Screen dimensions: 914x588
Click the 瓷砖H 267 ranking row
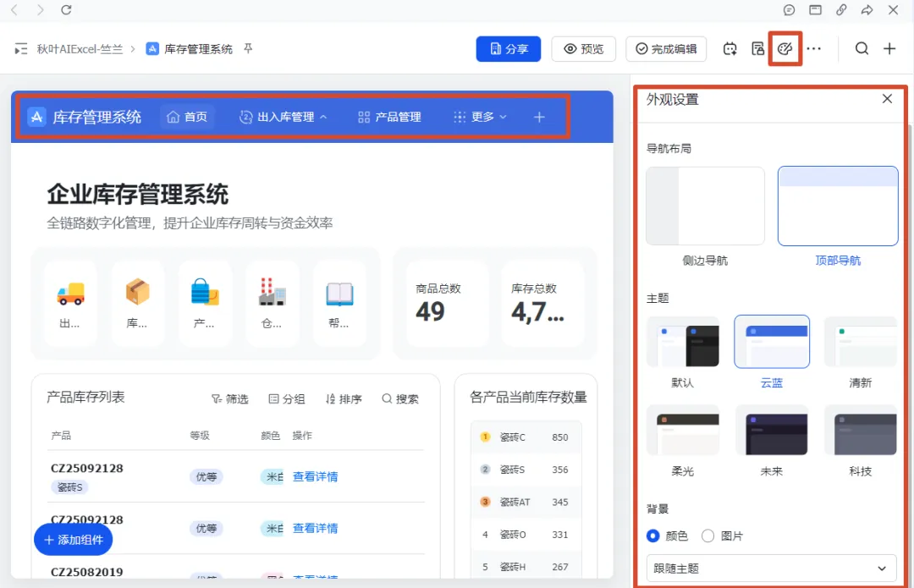pyautogui.click(x=526, y=567)
